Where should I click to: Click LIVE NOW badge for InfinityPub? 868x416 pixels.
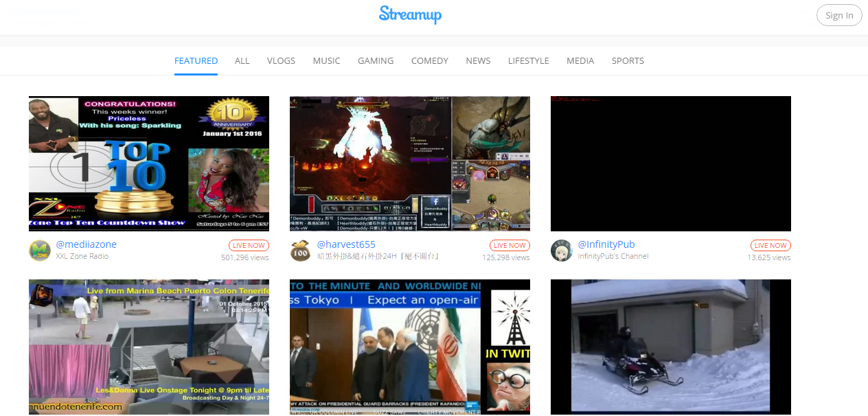pyautogui.click(x=770, y=245)
